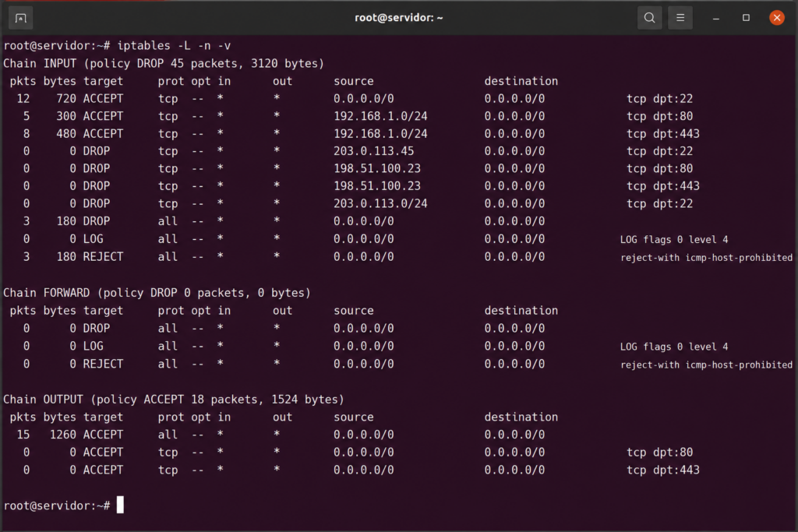
Task: Click the root@servidor window title
Action: pos(398,18)
